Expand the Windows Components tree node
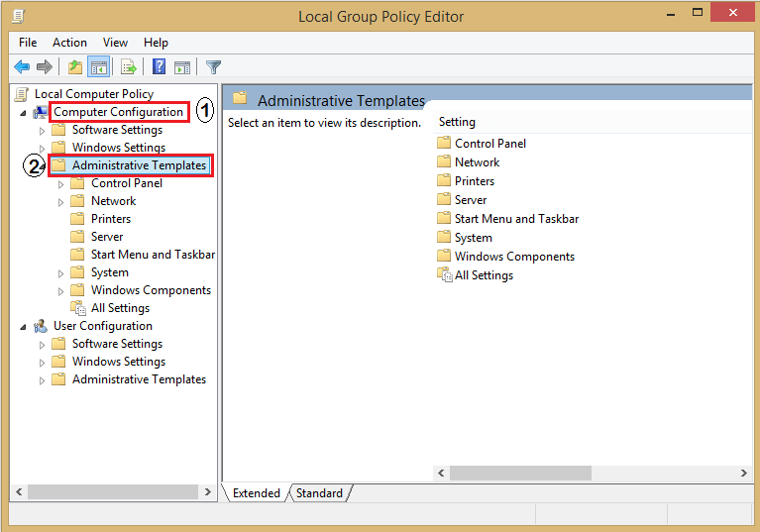760x532 pixels. pyautogui.click(x=60, y=291)
